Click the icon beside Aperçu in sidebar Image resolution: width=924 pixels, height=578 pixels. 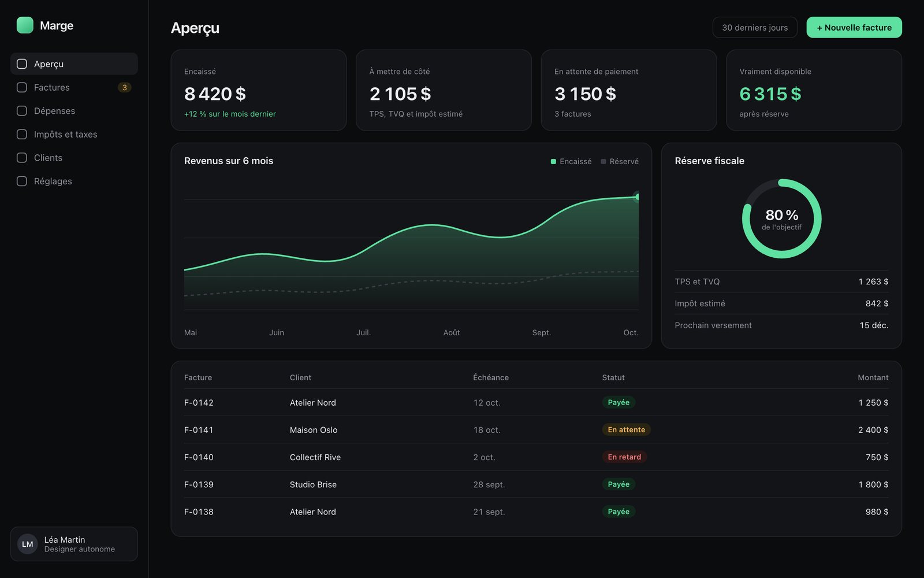coord(22,64)
